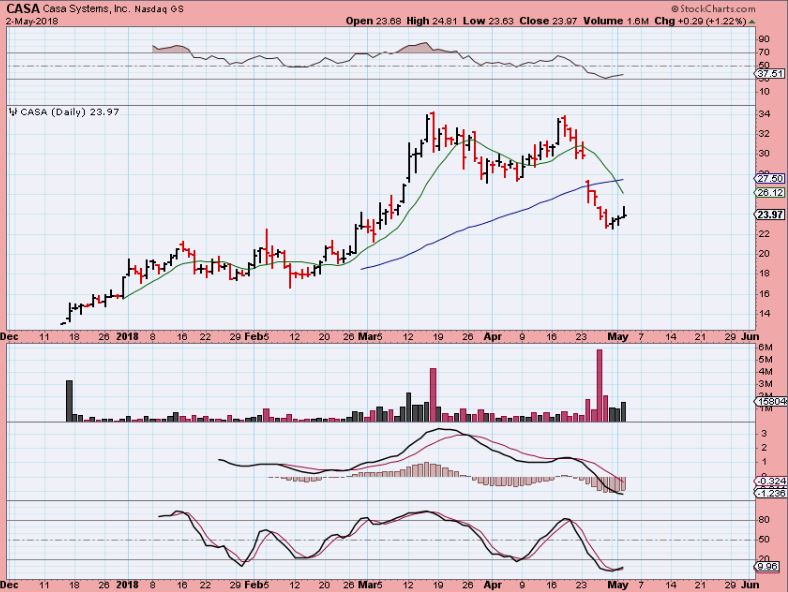788x592 pixels.
Task: Click the MACD histogram value -0.324 tag
Action: tap(771, 481)
